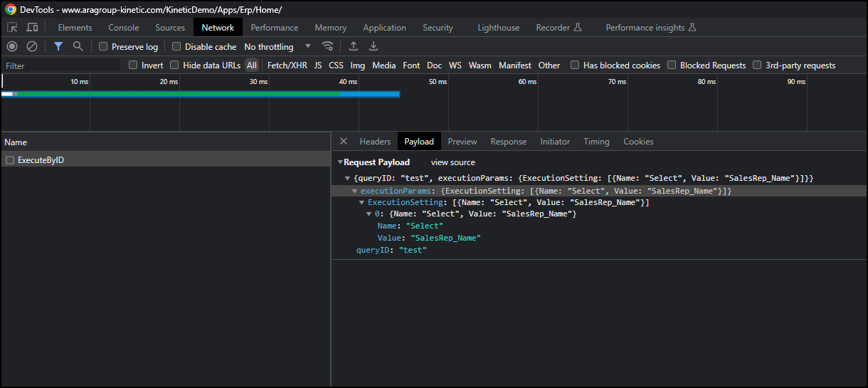868x388 pixels.
Task: Collapse the executionParams tree node
Action: (x=354, y=192)
